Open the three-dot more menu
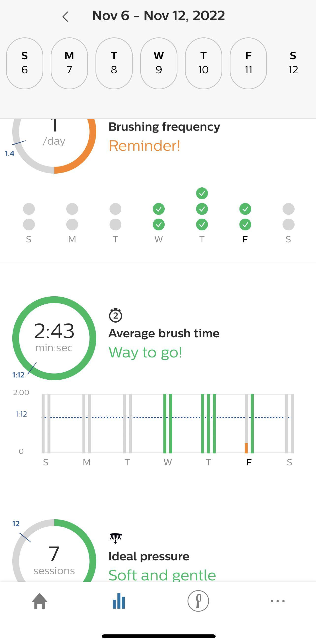 click(277, 601)
